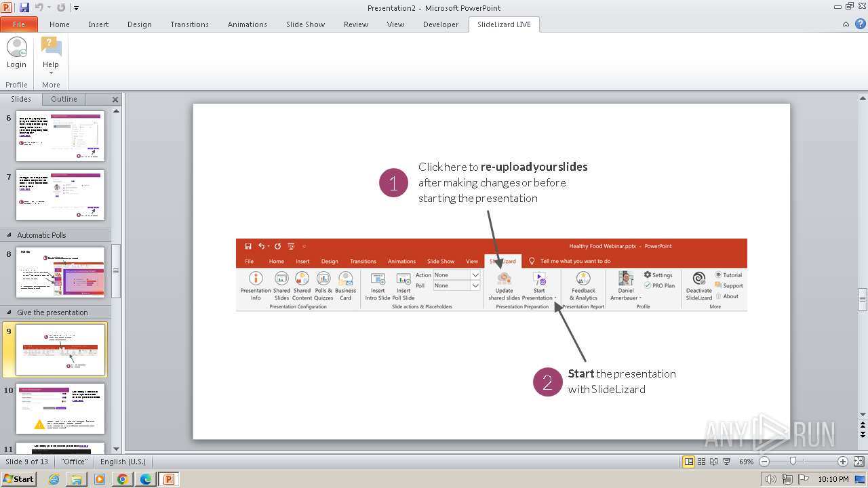The width and height of the screenshot is (868, 488).
Task: Open the Windows Start menu
Action: click(x=18, y=479)
